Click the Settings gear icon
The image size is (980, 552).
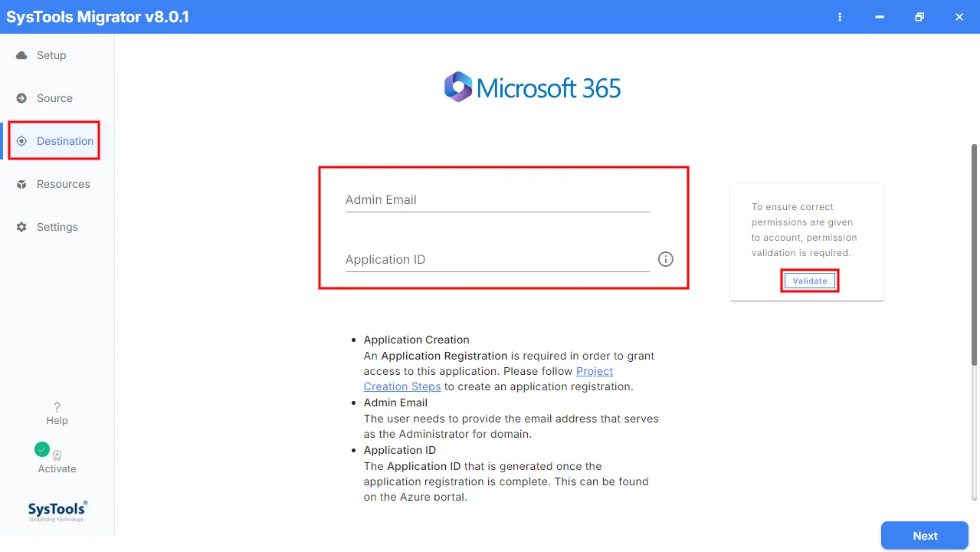(21, 227)
